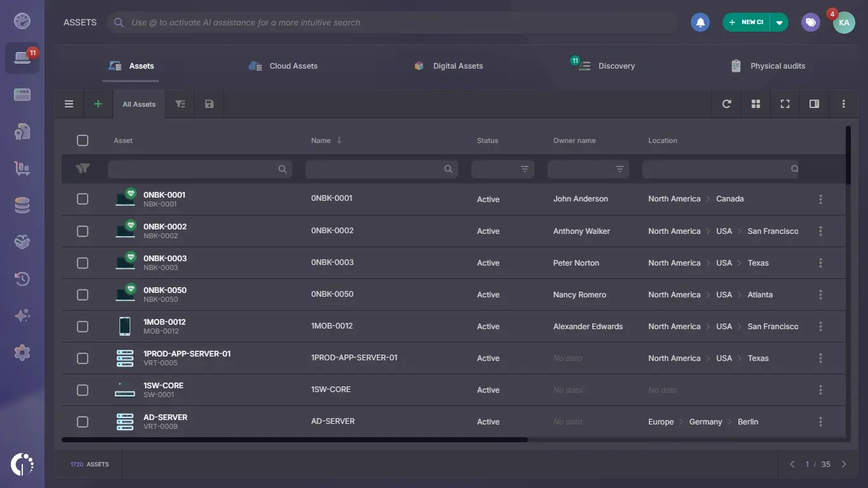Viewport: 868px width, 488px height.
Task: Expand the New CI dropdown arrow
Action: (x=780, y=22)
